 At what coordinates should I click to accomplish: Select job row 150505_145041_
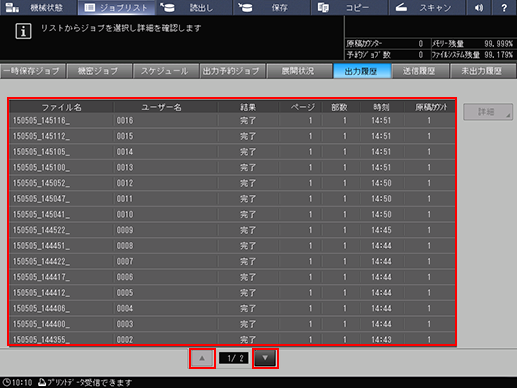[232, 214]
